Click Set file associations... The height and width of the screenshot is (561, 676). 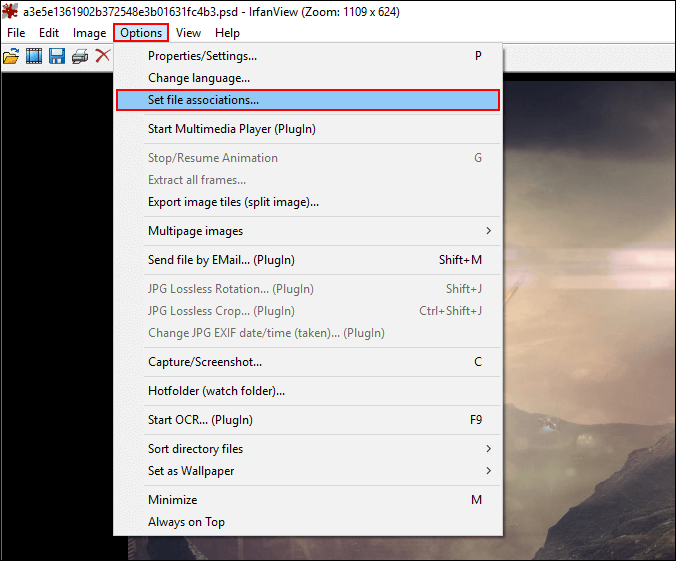tap(308, 100)
